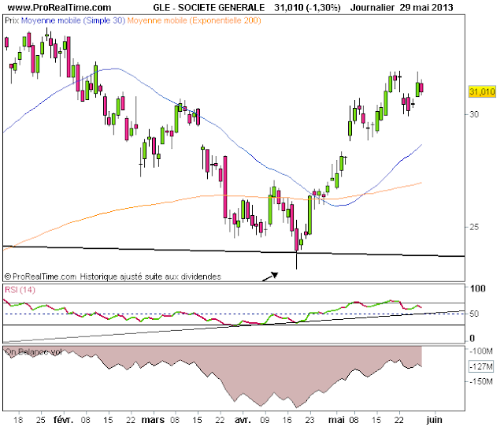Viewport: 504px width, 427px height.
Task: Click the yellow 31,010 price tag
Action: point(482,92)
